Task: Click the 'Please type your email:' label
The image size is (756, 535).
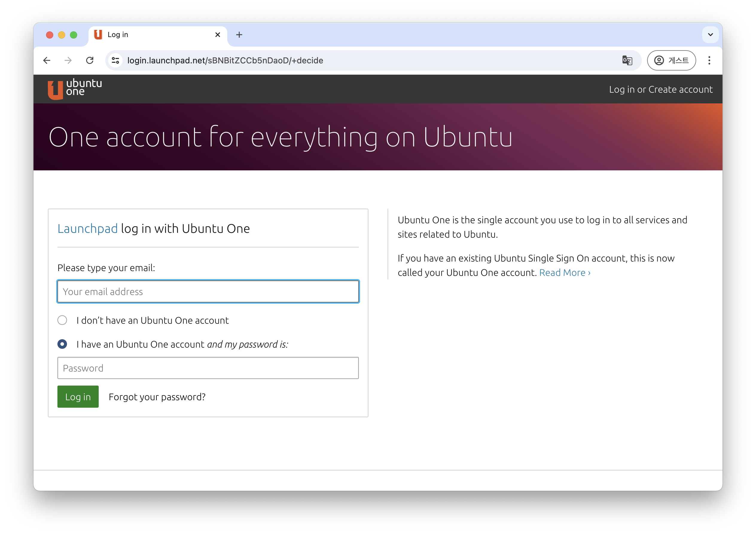Action: pyautogui.click(x=106, y=267)
